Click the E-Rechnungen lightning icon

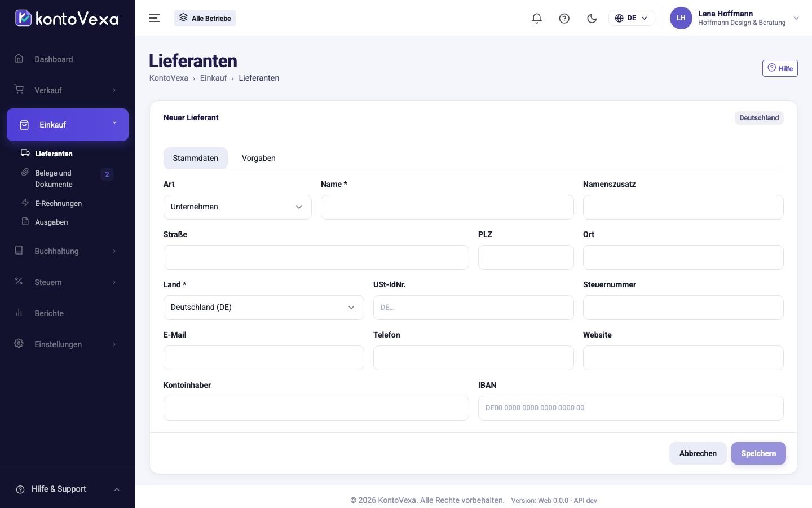pyautogui.click(x=25, y=203)
